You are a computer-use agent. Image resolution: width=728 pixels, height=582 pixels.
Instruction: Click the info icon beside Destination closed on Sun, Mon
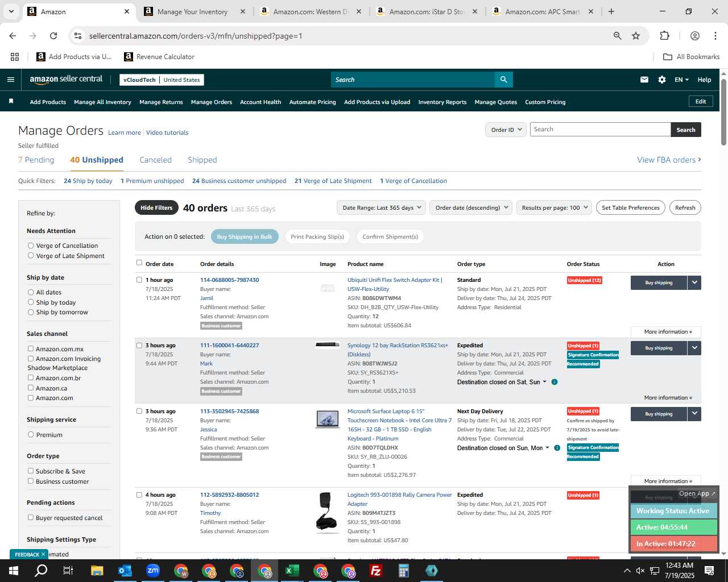click(557, 448)
